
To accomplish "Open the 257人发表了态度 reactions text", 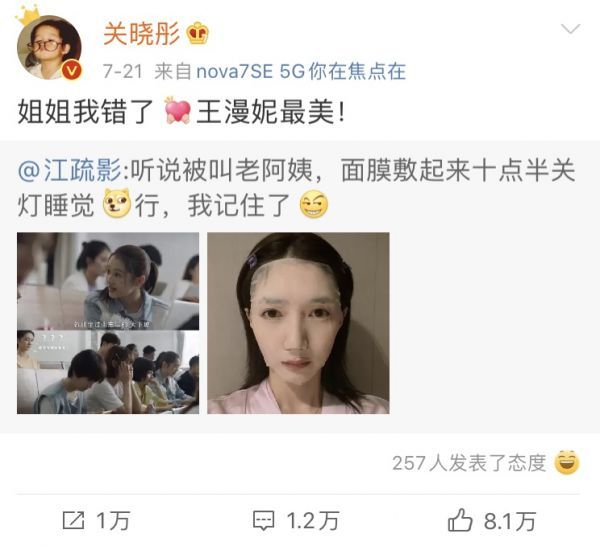I will click(x=469, y=463).
